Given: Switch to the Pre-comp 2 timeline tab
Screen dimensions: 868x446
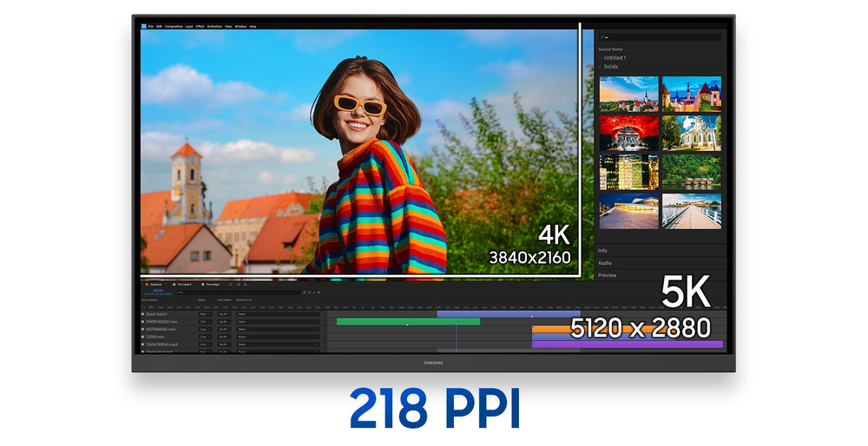Looking at the screenshot, I should (x=184, y=285).
